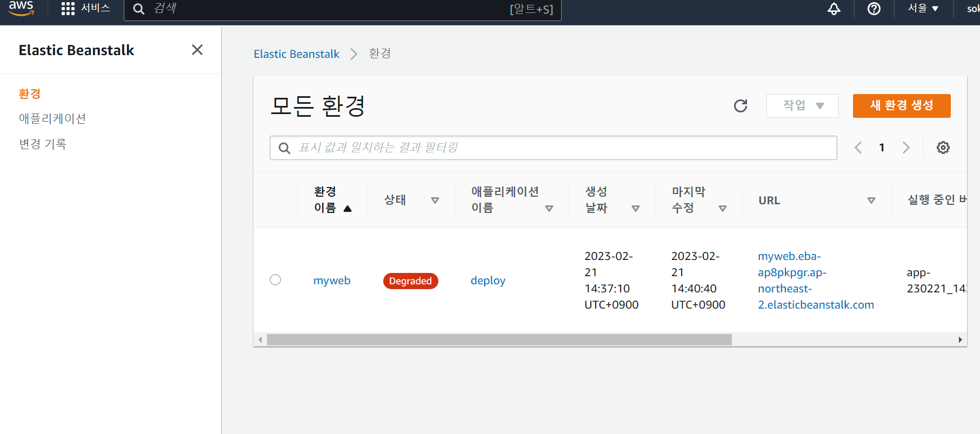Click page number 1
Image resolution: width=980 pixels, height=434 pixels.
coord(882,148)
